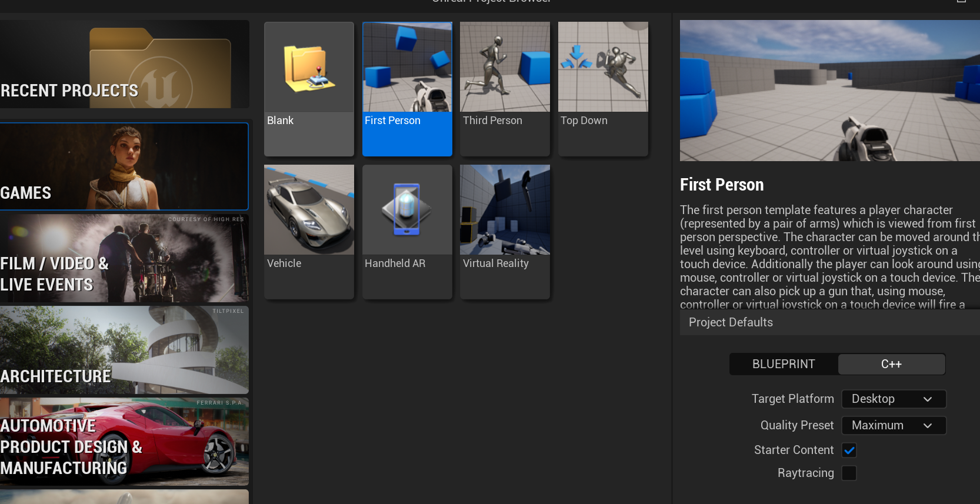Switch project type to C++
Viewport: 980px width, 504px height.
[891, 364]
